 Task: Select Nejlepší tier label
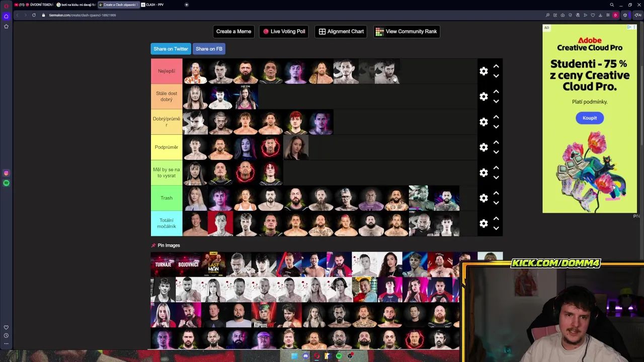point(167,71)
